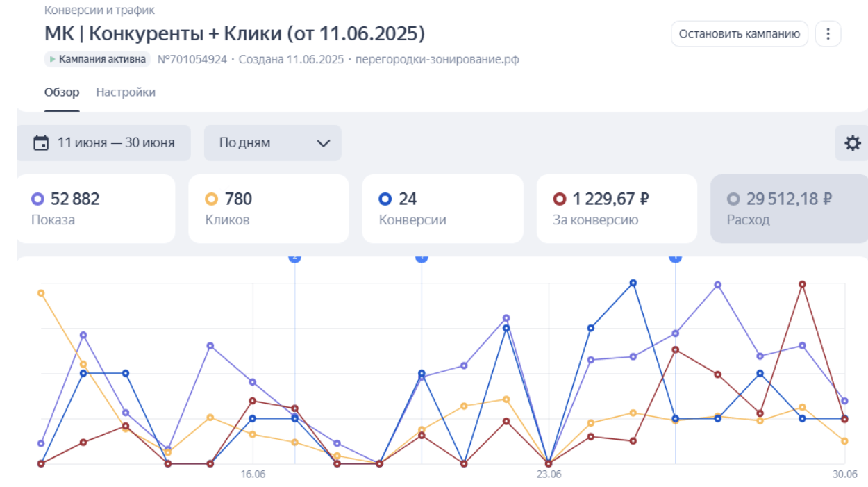Click the highest dark-red data point on chart
The image size is (868, 487).
click(802, 284)
